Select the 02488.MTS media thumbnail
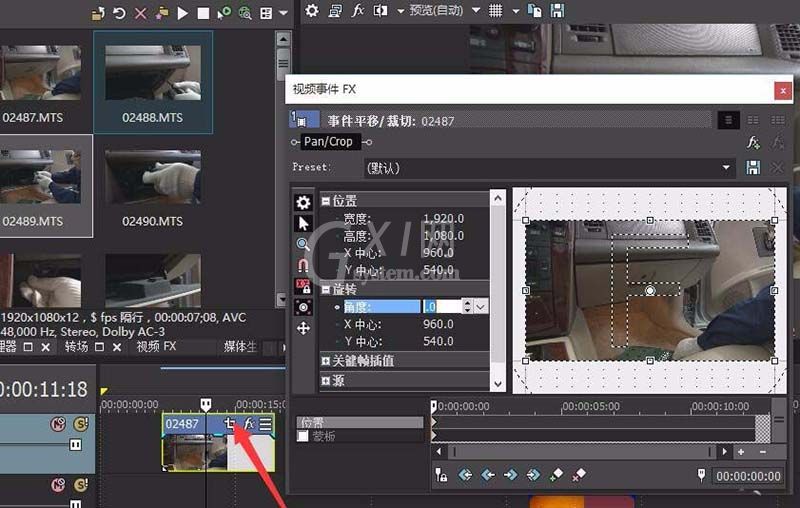Screen dimensions: 800x508 pos(153,82)
